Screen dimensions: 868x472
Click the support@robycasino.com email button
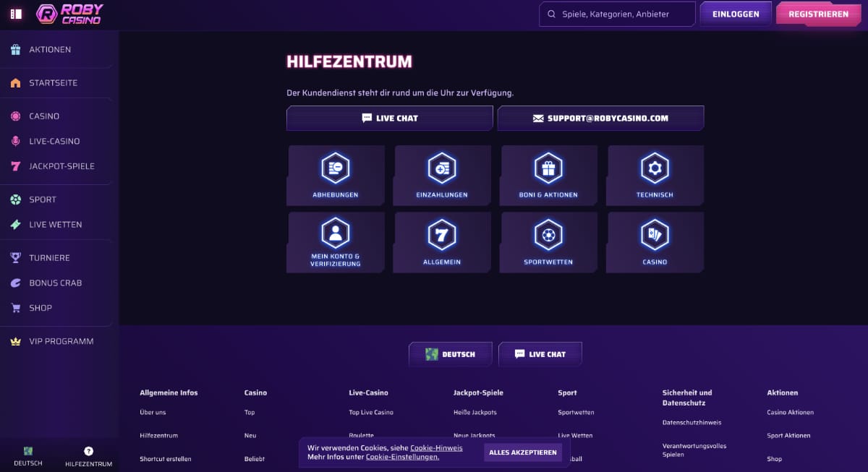click(x=600, y=118)
